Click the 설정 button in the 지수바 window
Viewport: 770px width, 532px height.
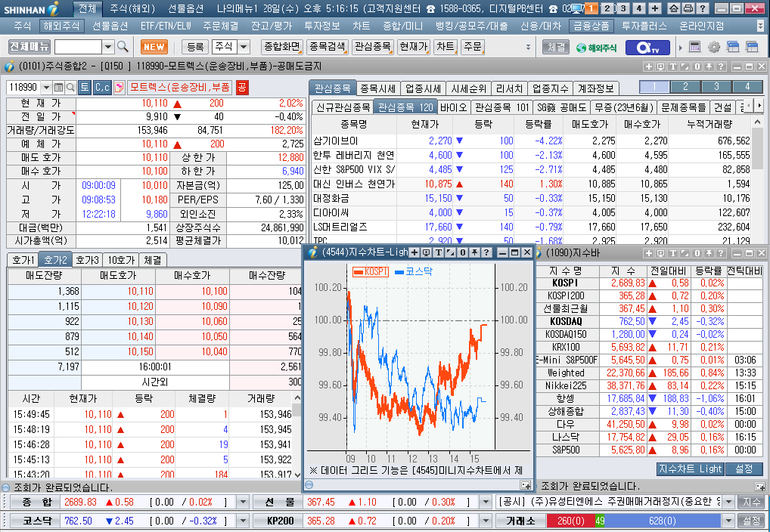coord(744,469)
